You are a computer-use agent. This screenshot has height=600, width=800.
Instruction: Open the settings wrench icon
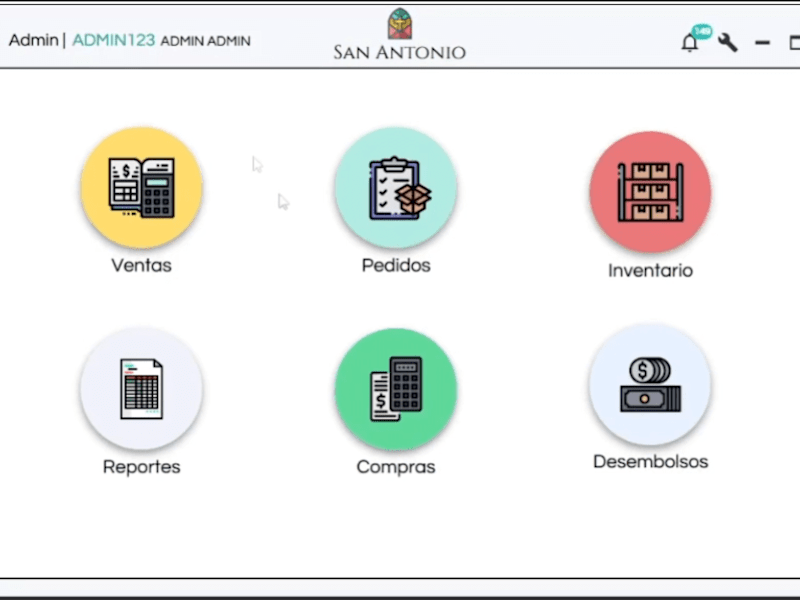[728, 42]
